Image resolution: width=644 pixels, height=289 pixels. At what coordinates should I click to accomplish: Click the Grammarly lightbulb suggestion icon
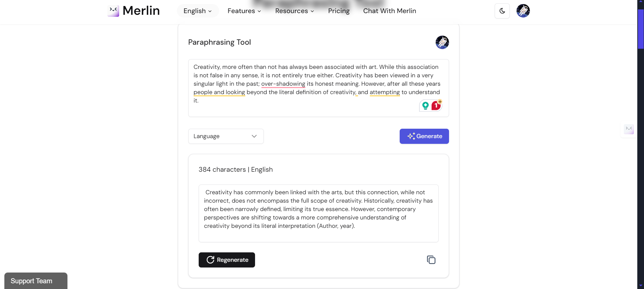tap(425, 105)
